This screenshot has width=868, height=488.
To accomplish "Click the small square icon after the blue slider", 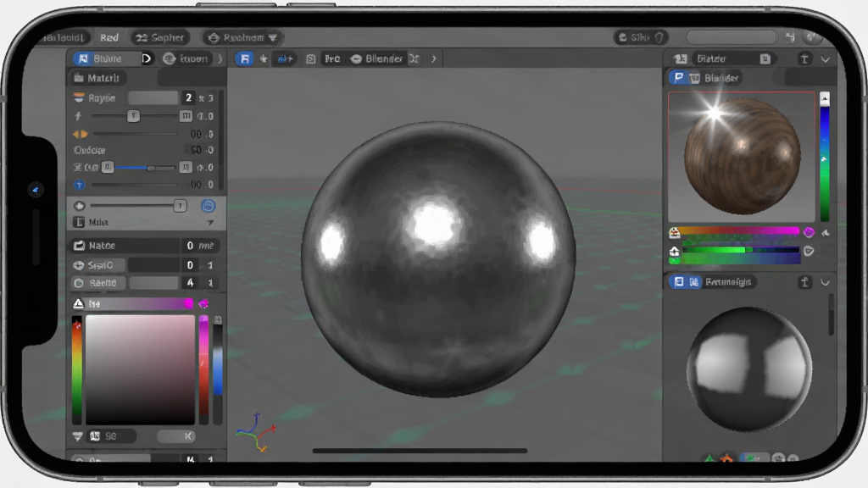I will click(x=186, y=167).
